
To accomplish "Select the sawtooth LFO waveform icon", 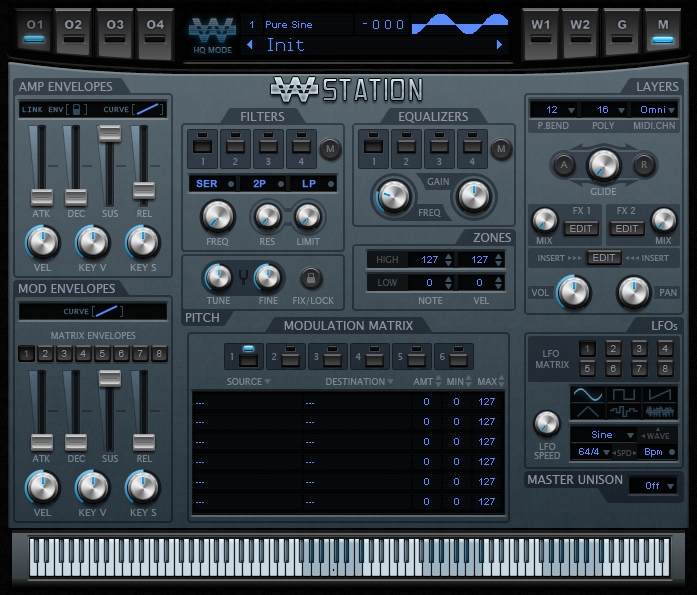I will tap(660, 394).
